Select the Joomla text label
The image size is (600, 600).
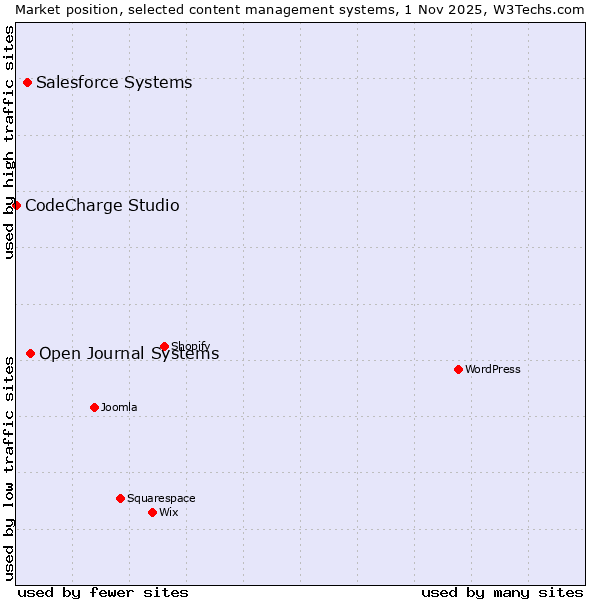(x=119, y=407)
